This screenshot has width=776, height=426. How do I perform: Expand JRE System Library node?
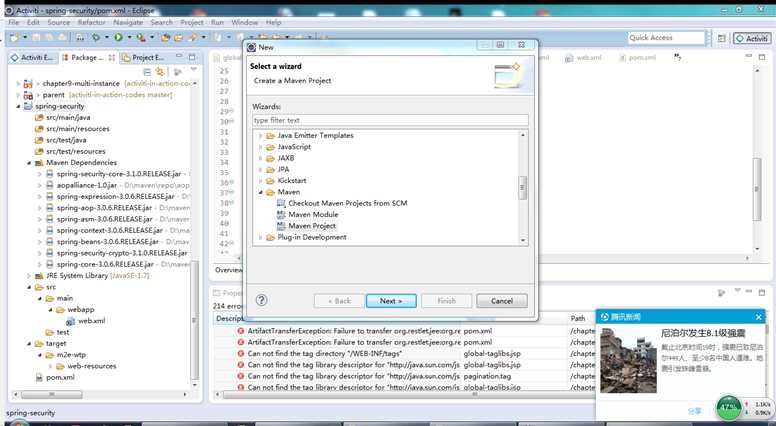point(29,276)
